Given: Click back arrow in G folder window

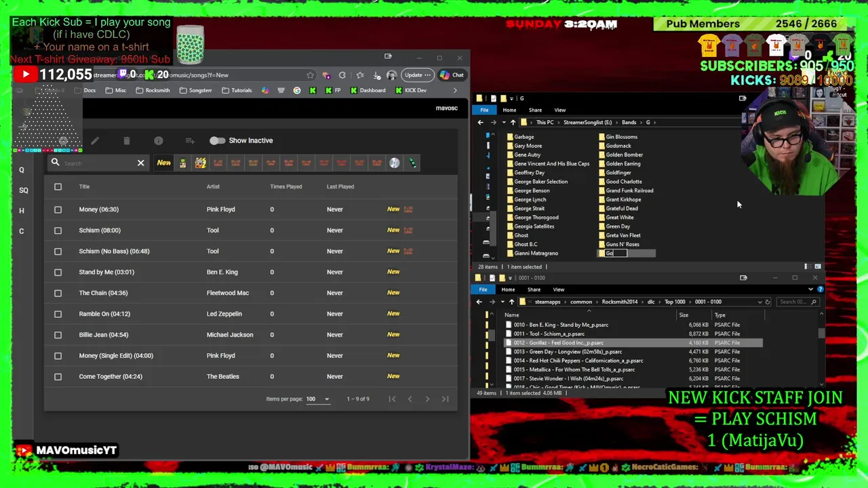Looking at the screenshot, I should click(480, 123).
